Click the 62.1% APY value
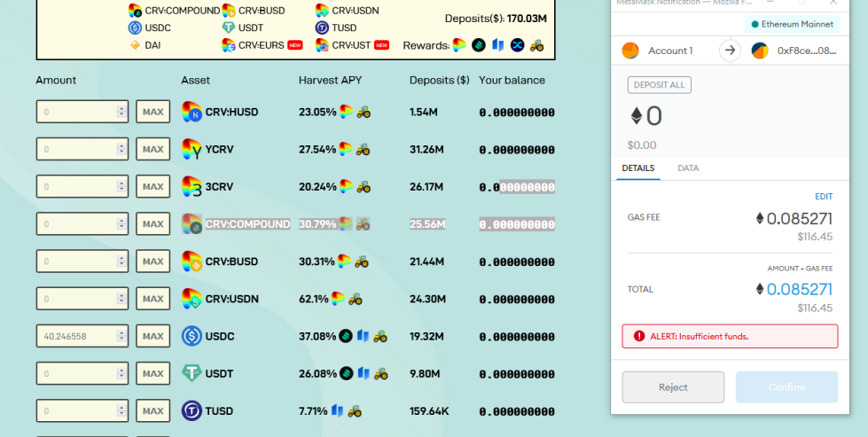 pyautogui.click(x=314, y=299)
